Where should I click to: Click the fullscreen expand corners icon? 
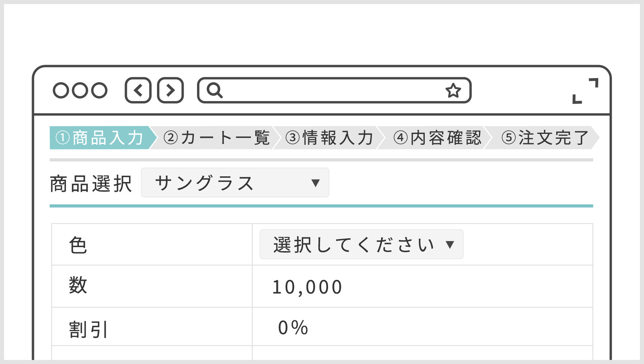coord(585,91)
